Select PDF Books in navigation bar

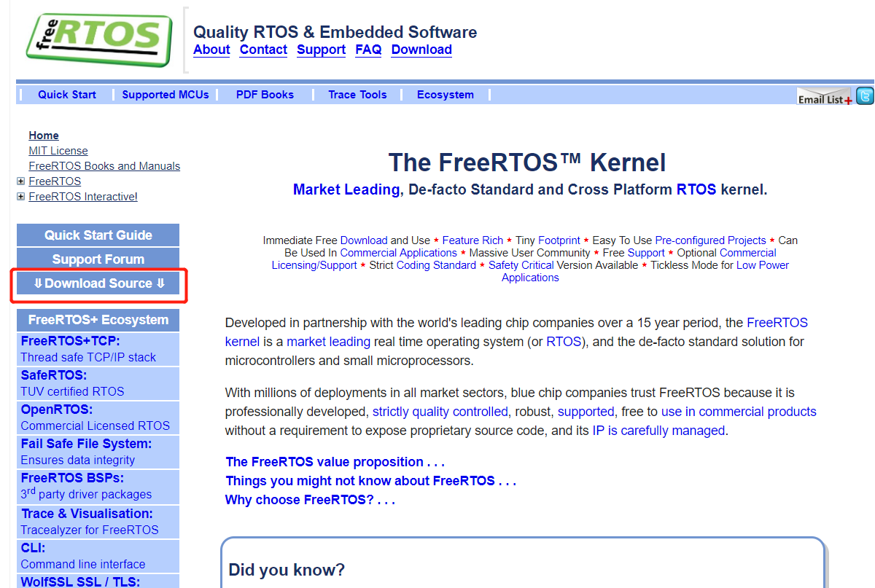265,95
